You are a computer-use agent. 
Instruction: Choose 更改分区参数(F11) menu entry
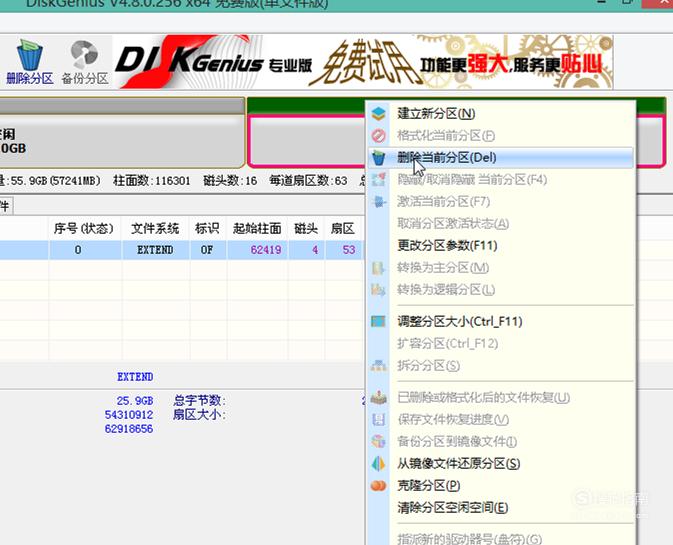447,245
